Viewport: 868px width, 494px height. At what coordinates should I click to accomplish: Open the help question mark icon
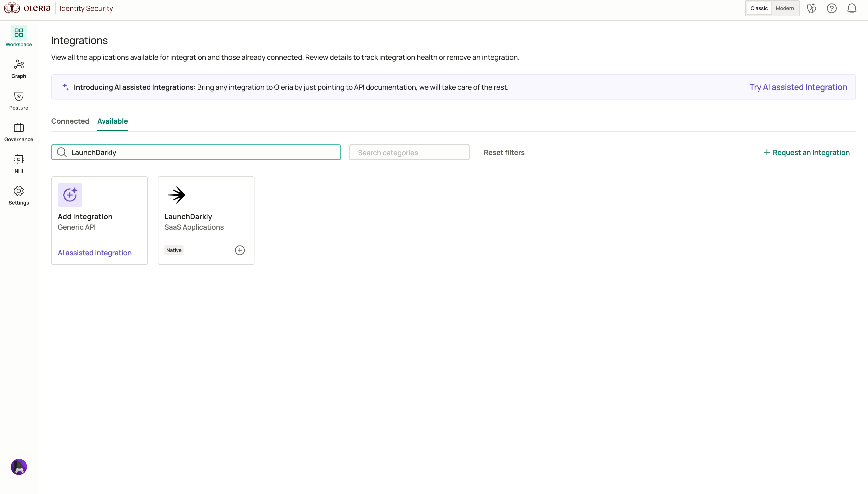(x=831, y=9)
